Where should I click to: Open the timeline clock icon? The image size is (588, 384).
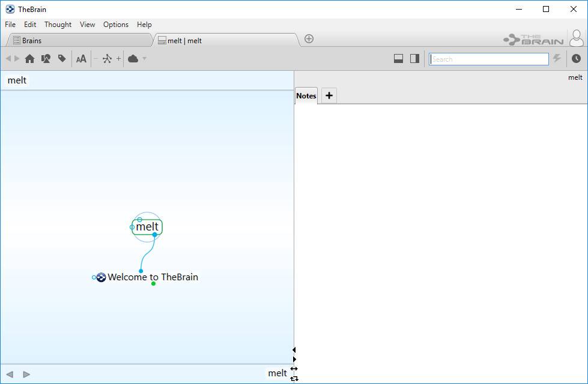point(576,58)
